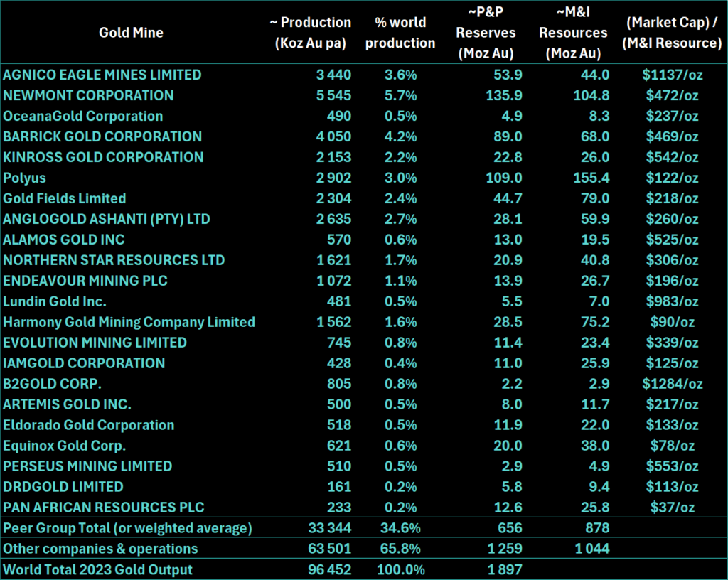Select Perseus valuation $553/oz
This screenshot has height=580, width=728.
point(673,466)
